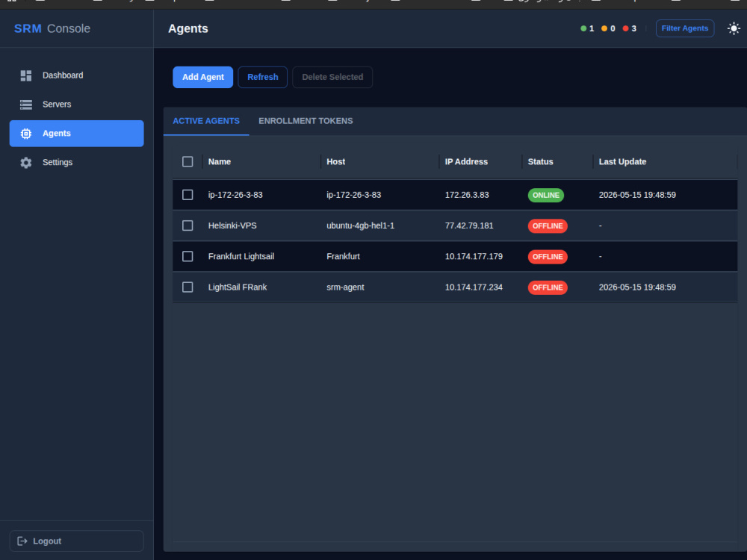The height and width of the screenshot is (560, 747).
Task: Click the Agents chip icon in sidebar
Action: tap(25, 134)
